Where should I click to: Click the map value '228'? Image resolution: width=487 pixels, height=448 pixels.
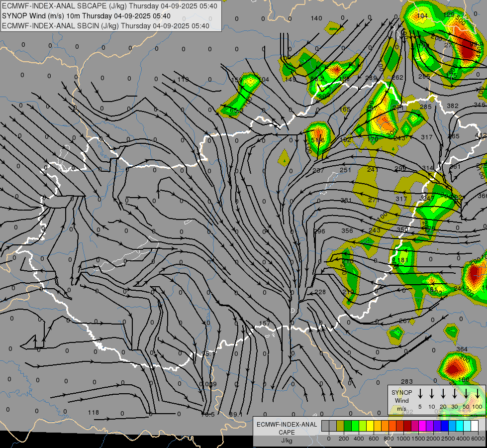click(x=320, y=292)
